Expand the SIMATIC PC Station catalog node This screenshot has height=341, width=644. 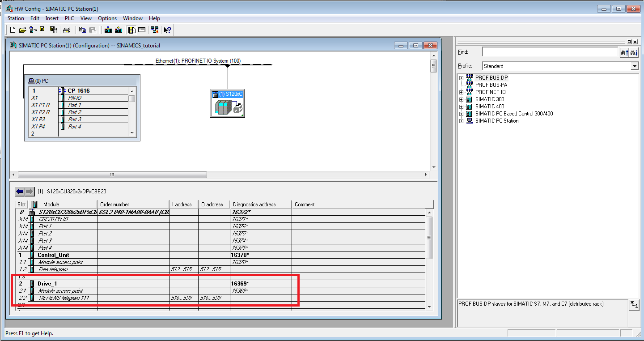pyautogui.click(x=461, y=121)
